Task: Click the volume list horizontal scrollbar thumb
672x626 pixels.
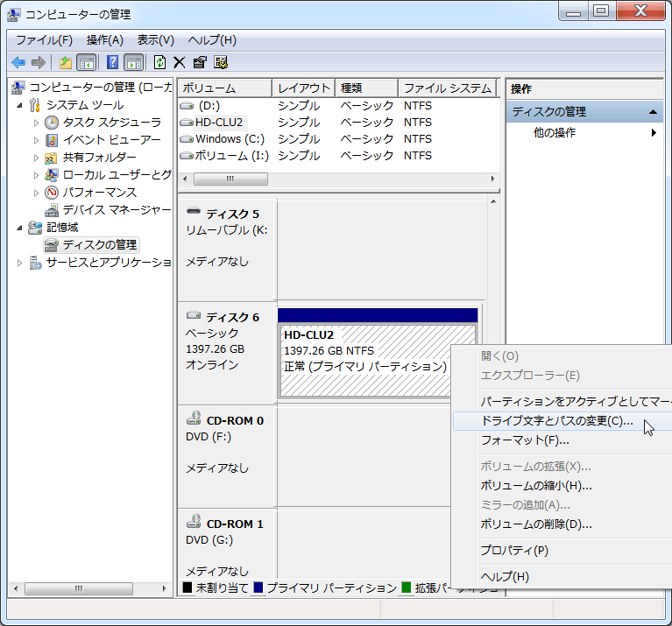Action: (230, 179)
